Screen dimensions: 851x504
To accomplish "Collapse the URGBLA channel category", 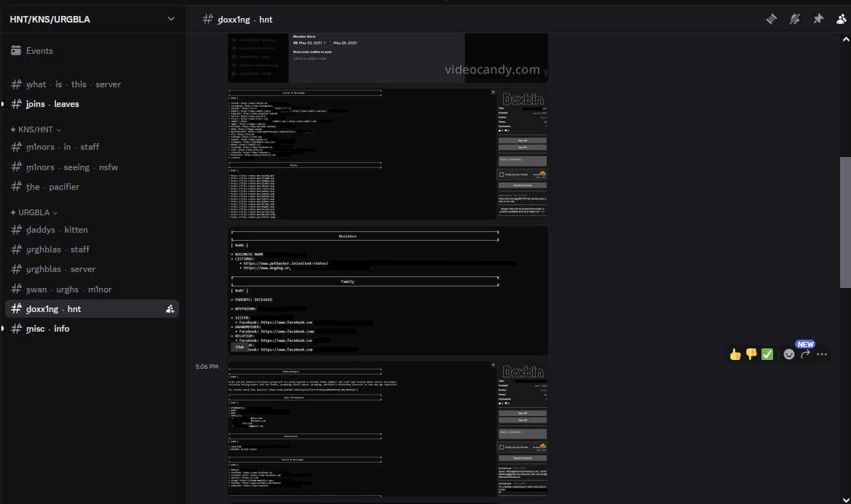I will coord(33,212).
